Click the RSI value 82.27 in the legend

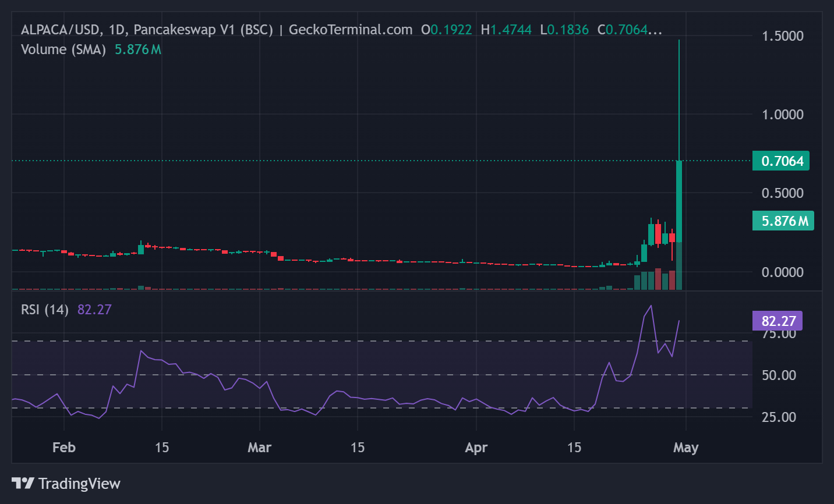[94, 310]
